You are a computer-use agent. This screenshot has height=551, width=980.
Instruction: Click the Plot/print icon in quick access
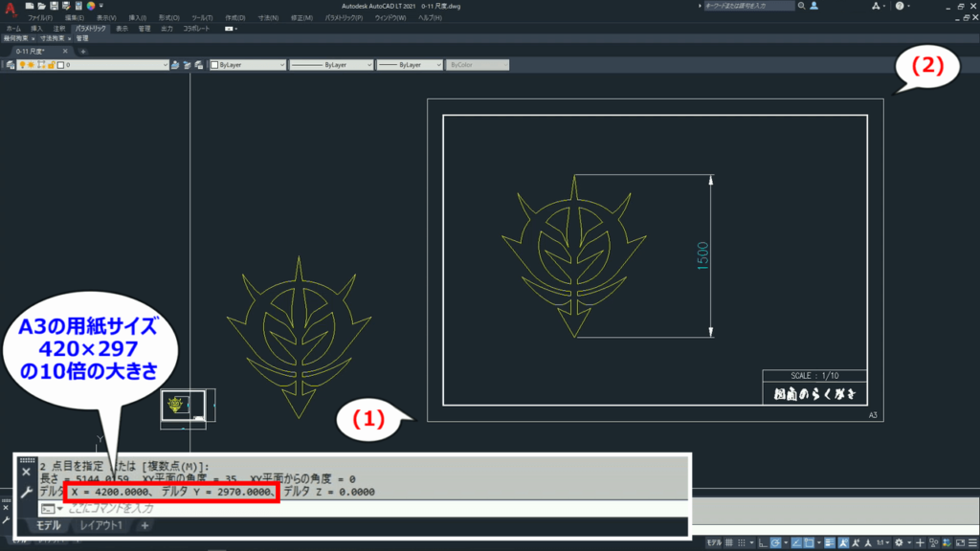[78, 6]
